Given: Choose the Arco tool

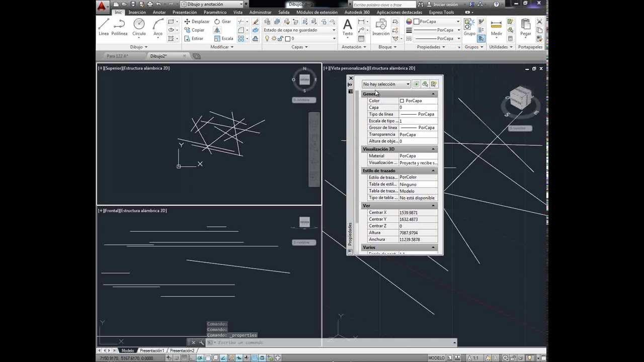Looking at the screenshot, I should [158, 27].
